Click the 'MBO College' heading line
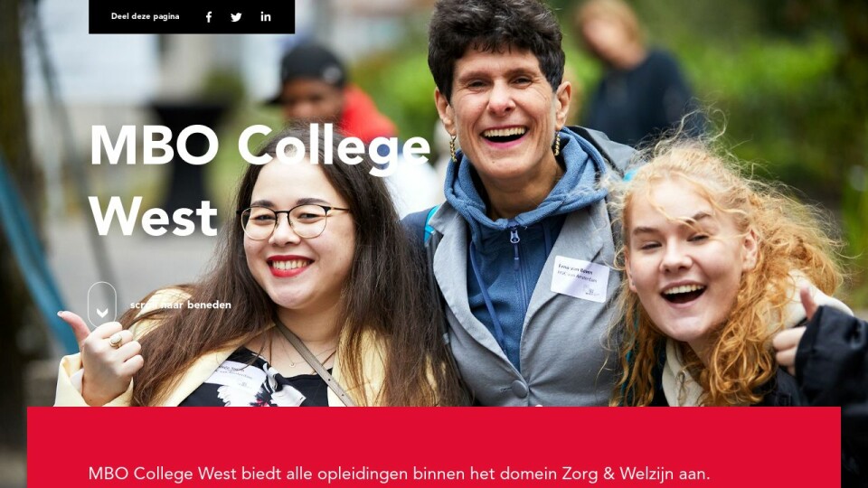This screenshot has height=488, width=868. tap(259, 146)
